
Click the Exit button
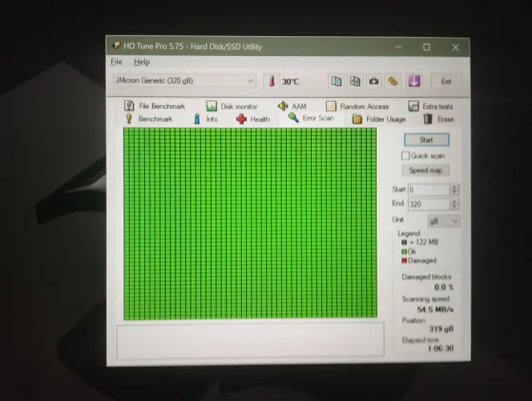[445, 82]
